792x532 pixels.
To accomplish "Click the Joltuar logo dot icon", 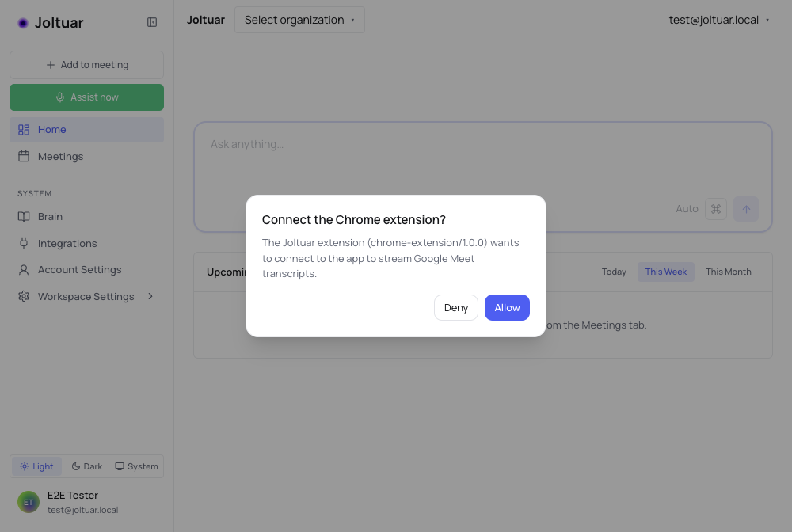I will [23, 23].
